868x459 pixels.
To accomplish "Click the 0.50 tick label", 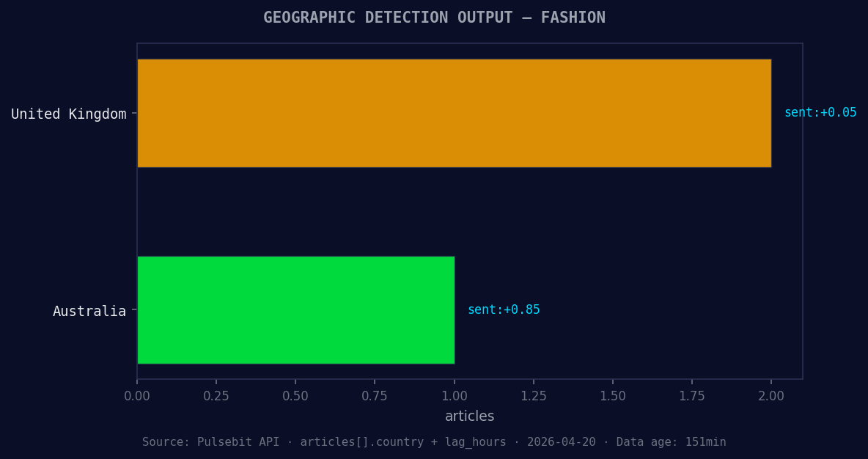I will point(295,395).
